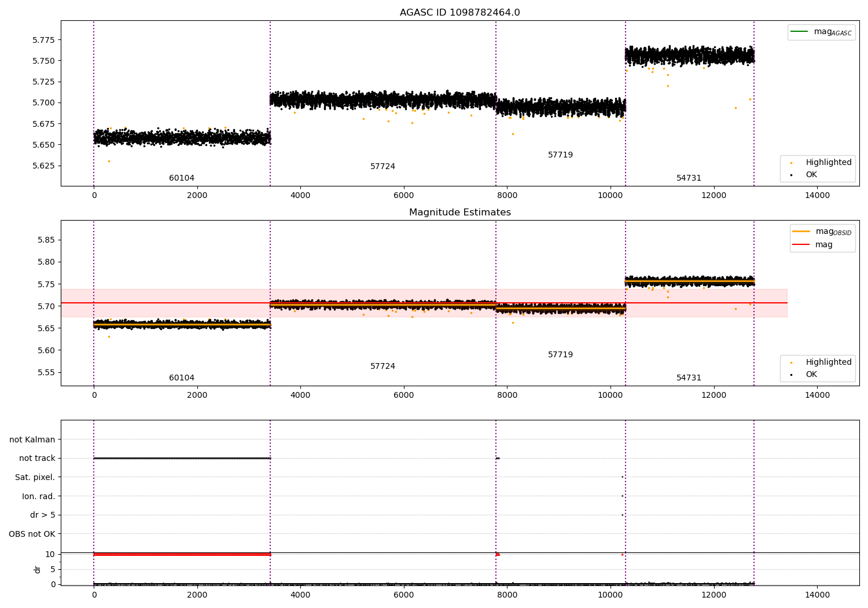Screen dimensions: 868x608
Task: Select obsid label 57724 in Magnitude Estimates plot
Action: coord(382,366)
